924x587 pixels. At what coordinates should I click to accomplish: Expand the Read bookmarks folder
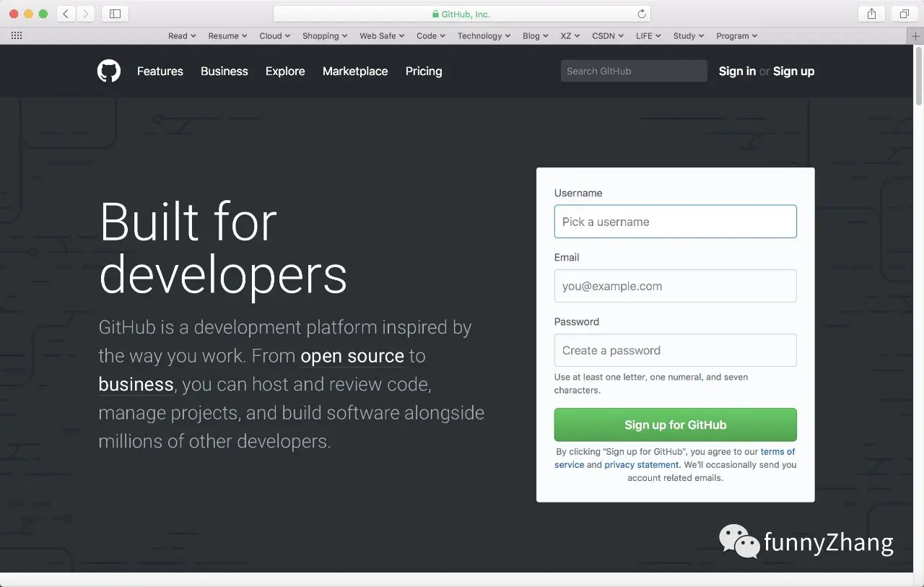pos(182,35)
